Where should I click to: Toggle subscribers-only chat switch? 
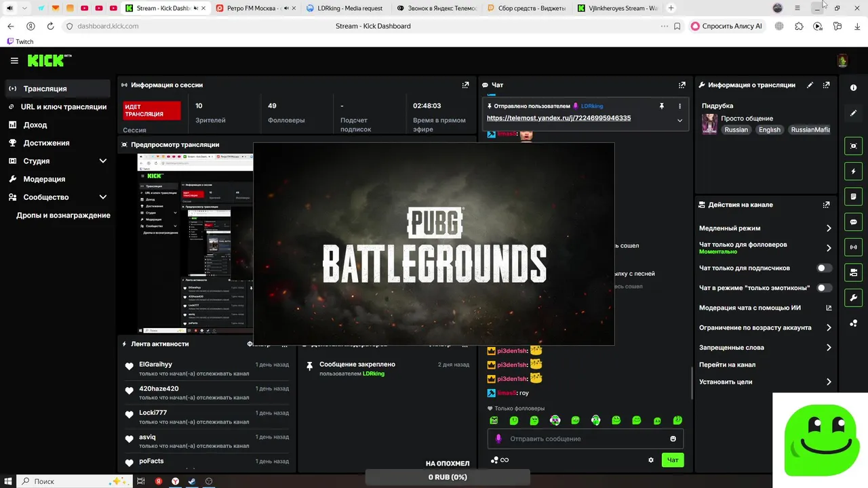click(825, 268)
